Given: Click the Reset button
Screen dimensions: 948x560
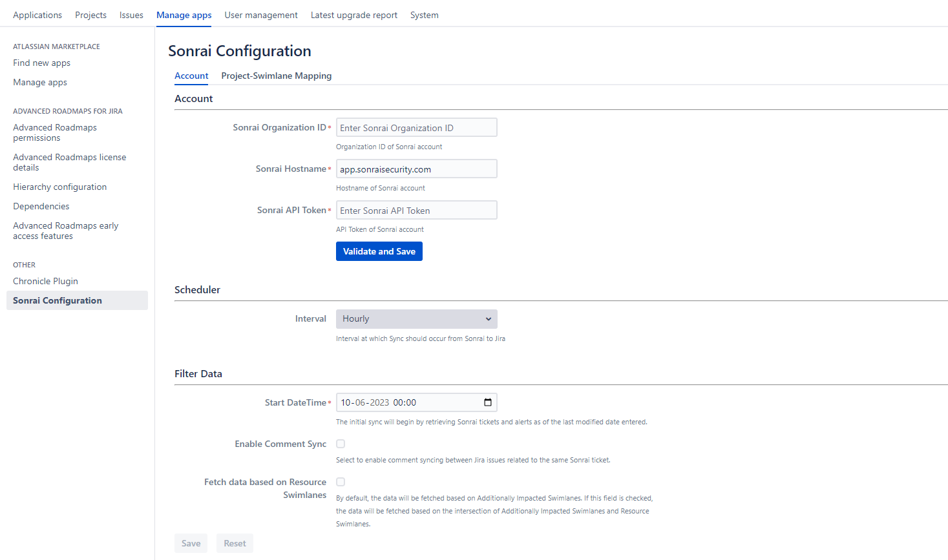Looking at the screenshot, I should tap(235, 543).
